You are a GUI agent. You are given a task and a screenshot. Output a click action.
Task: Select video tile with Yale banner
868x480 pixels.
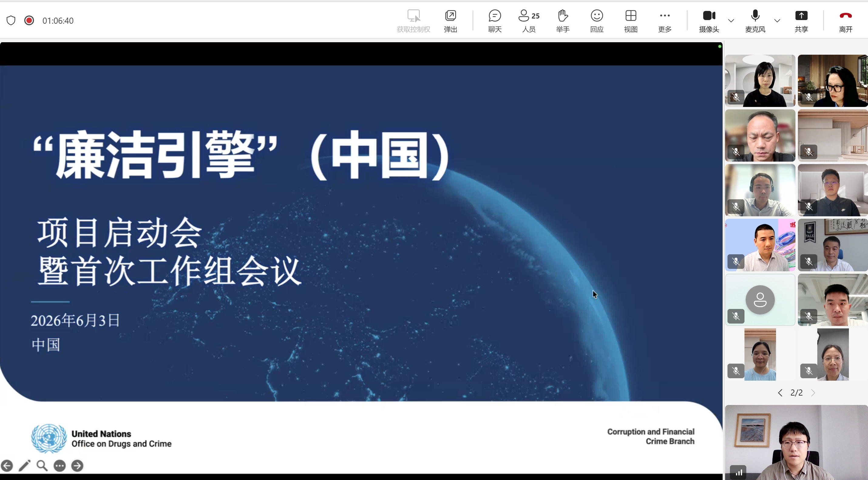click(833, 245)
